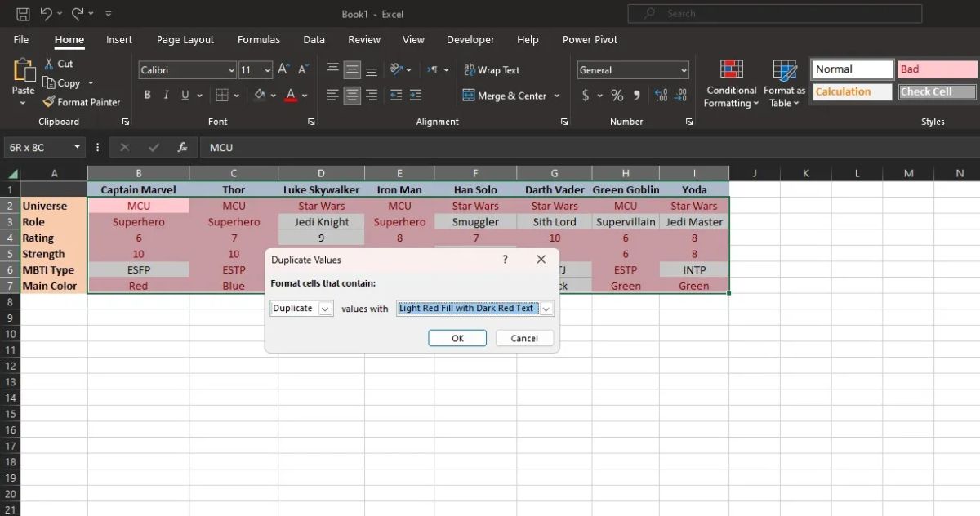Toggle Bold formatting
Viewport: 980px width, 516px height.
[x=147, y=95]
